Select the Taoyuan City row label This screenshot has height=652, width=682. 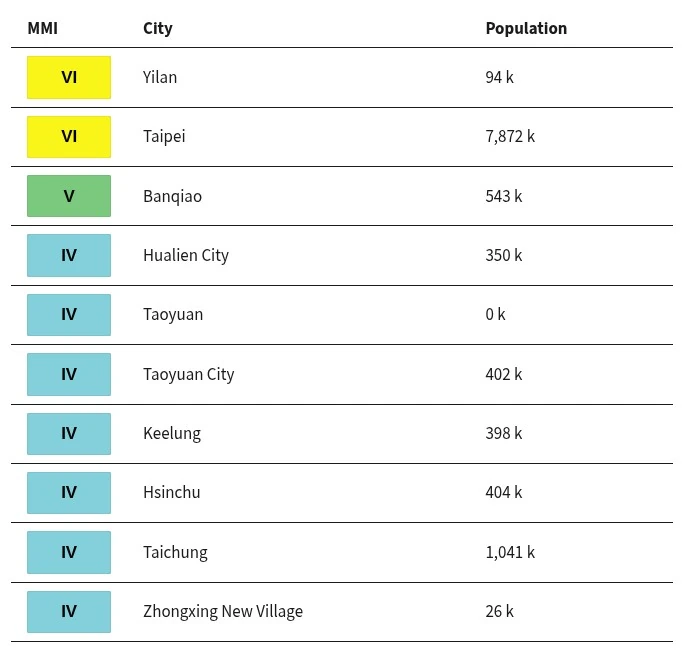[189, 374]
